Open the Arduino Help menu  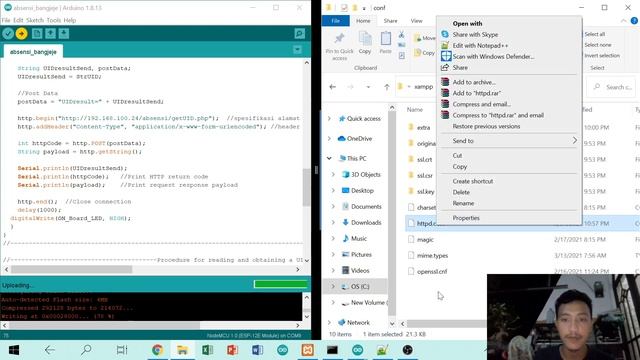coord(70,20)
